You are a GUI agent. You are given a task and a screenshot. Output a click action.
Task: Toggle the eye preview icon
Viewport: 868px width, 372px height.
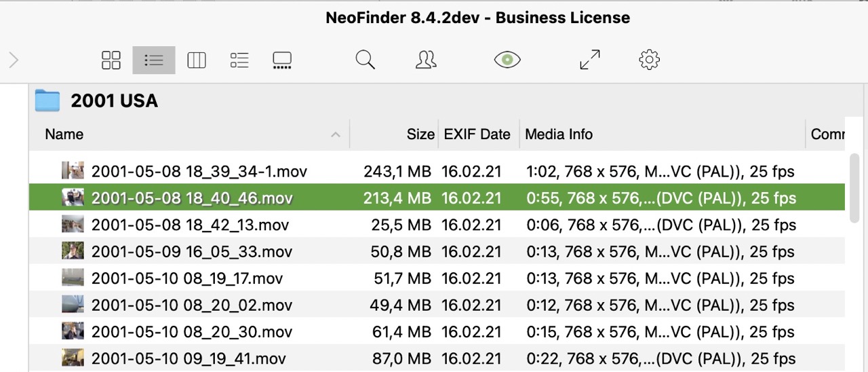coord(507,60)
